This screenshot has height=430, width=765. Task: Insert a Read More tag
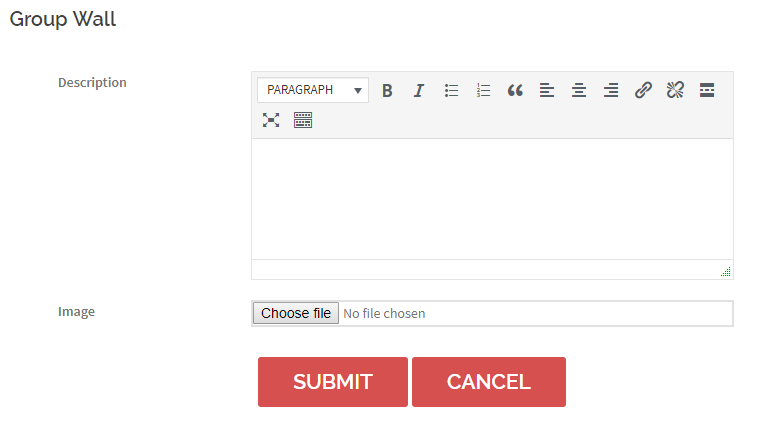(707, 90)
